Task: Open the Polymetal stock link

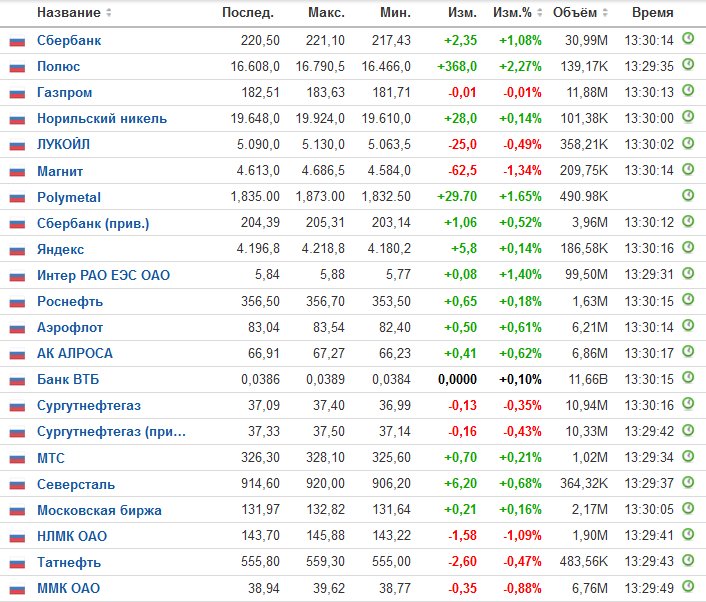Action: coord(69,197)
